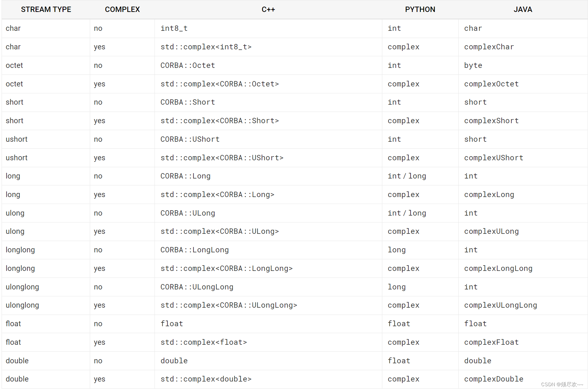Click the int / long Python value
Image resolution: width=588 pixels, height=390 pixels.
point(407,176)
